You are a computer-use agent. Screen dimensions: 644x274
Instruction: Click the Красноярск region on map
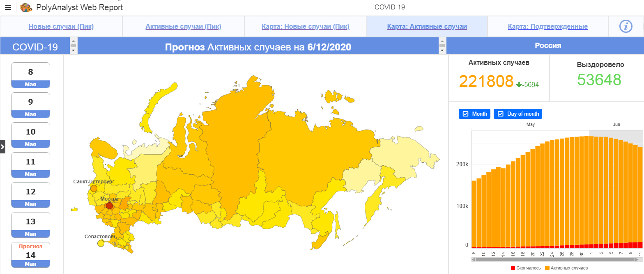[x=234, y=156]
